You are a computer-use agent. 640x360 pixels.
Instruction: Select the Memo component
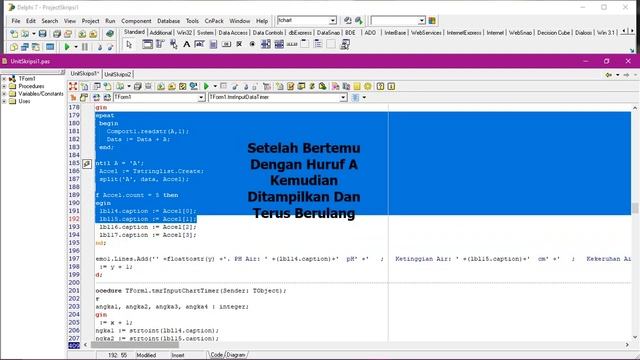pos(213,44)
